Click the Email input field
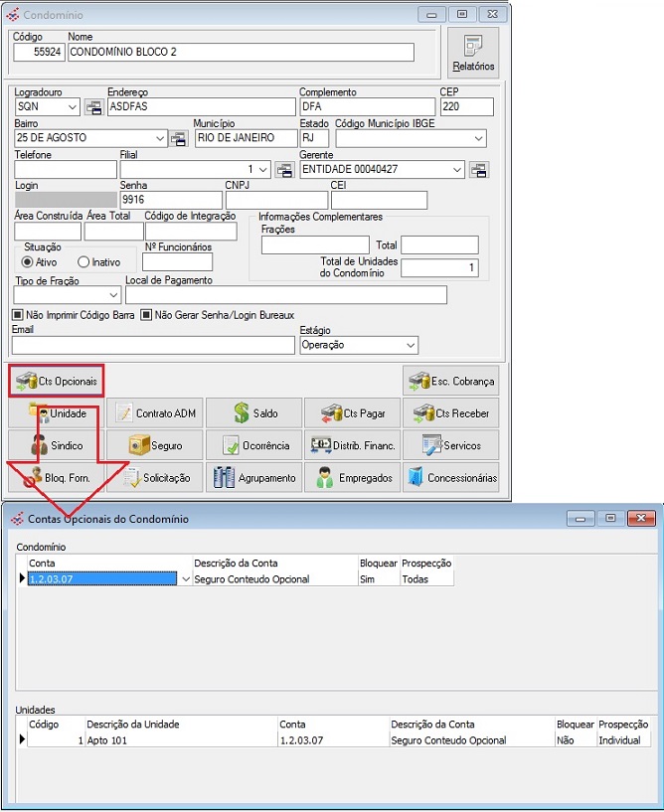The width and height of the screenshot is (664, 812). coord(152,345)
